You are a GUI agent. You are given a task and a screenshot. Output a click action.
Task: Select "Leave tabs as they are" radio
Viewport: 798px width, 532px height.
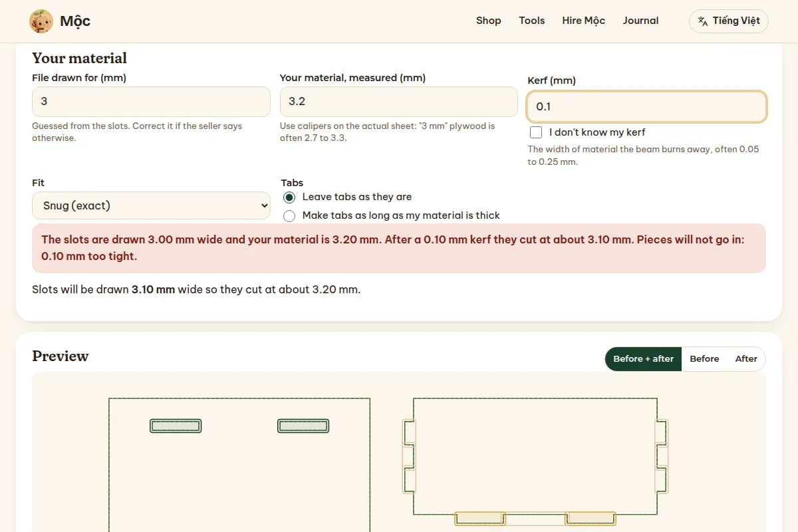coord(289,198)
